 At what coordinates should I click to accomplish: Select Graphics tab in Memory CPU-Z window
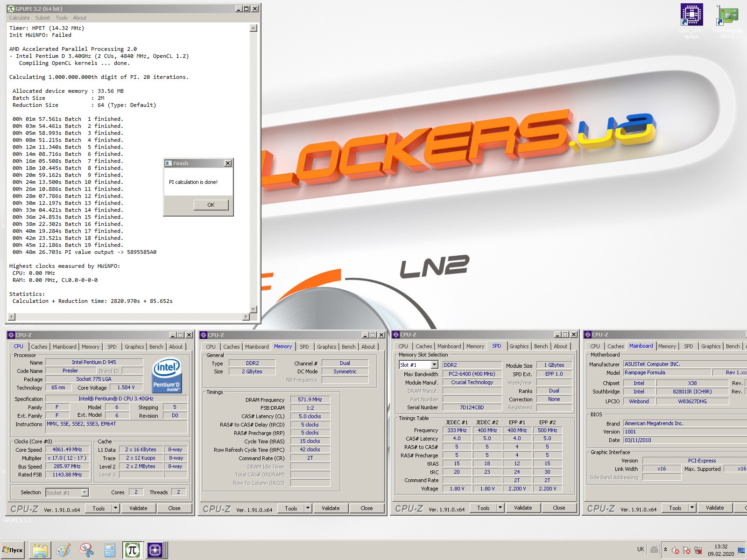tap(327, 347)
